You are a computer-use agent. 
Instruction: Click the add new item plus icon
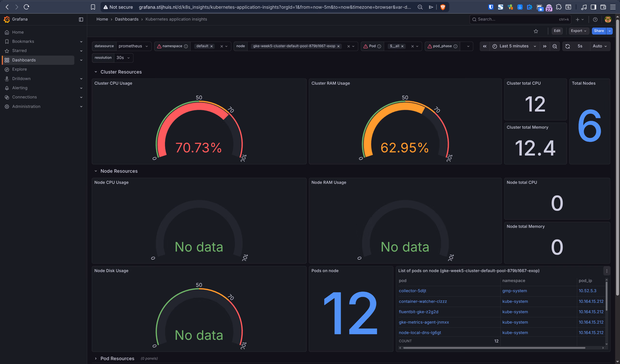[577, 19]
